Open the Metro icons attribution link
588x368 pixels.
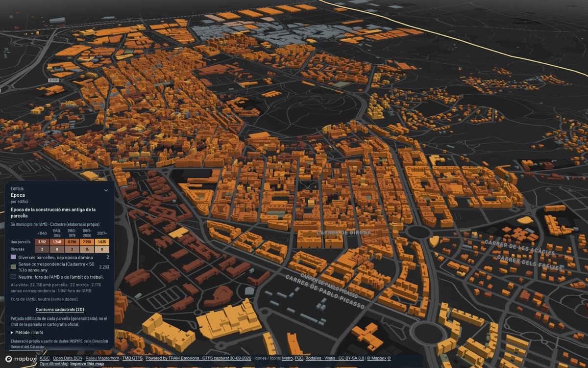click(288, 358)
